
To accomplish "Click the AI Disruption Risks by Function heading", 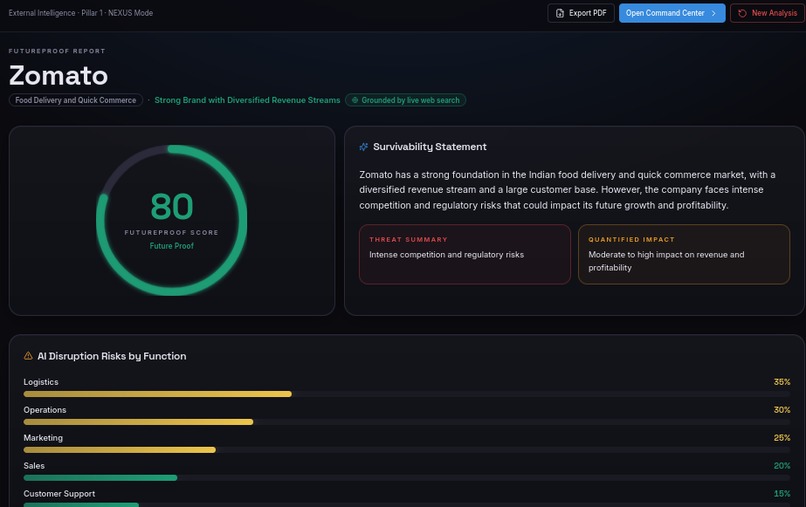I will pyautogui.click(x=112, y=356).
